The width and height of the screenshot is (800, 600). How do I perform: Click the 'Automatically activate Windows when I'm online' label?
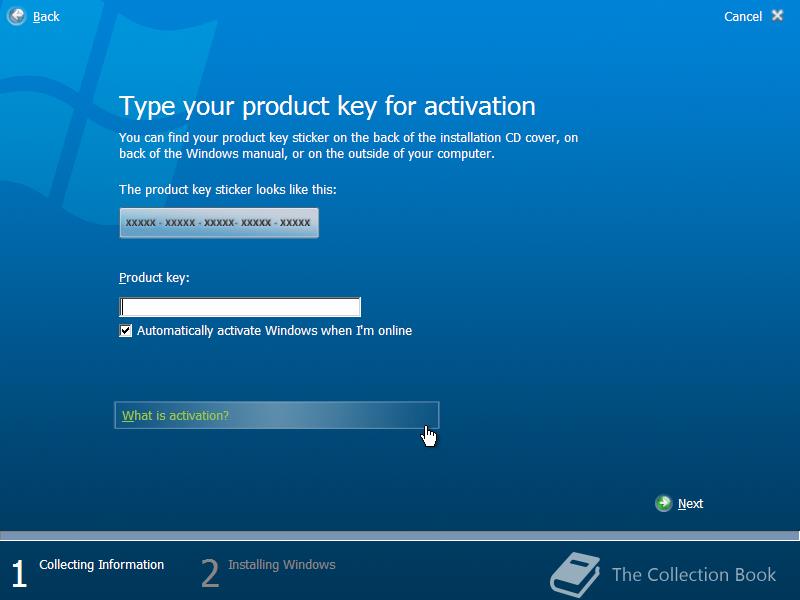pyautogui.click(x=274, y=331)
